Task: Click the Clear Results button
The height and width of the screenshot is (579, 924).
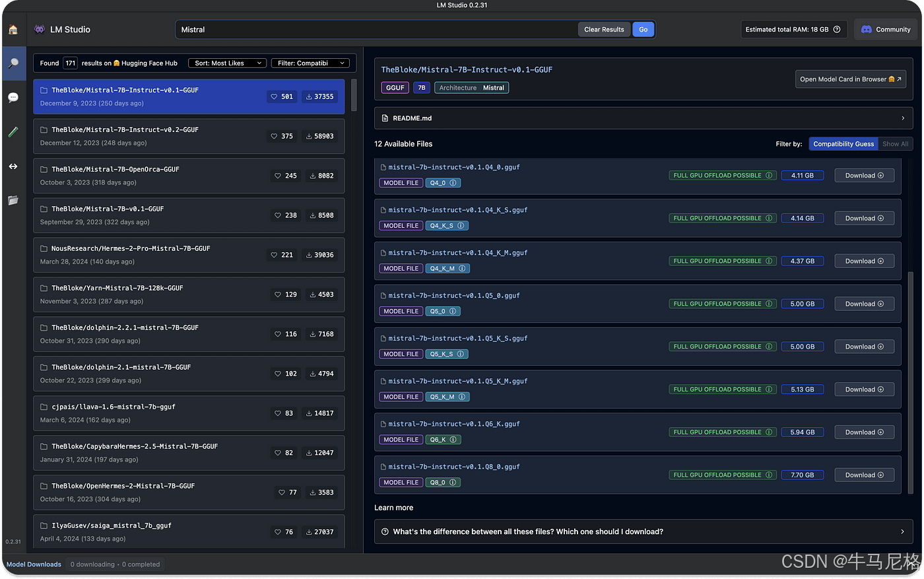Action: pyautogui.click(x=604, y=29)
